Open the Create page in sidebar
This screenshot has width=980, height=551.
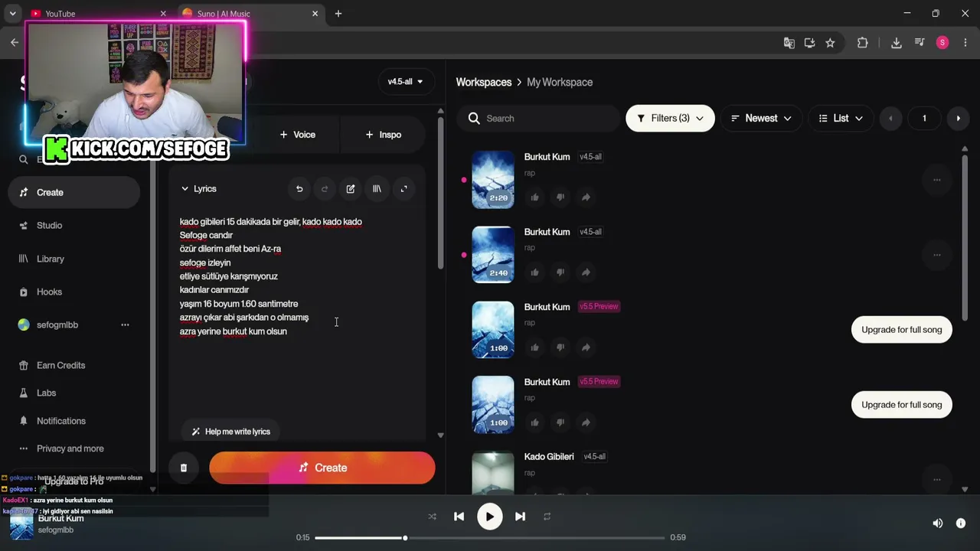pyautogui.click(x=73, y=193)
